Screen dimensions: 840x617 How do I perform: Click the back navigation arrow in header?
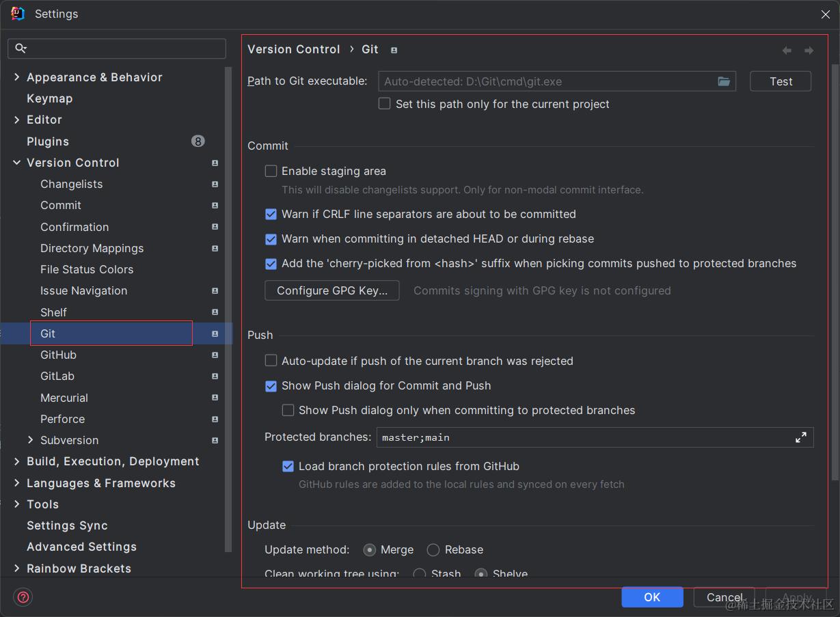point(787,51)
